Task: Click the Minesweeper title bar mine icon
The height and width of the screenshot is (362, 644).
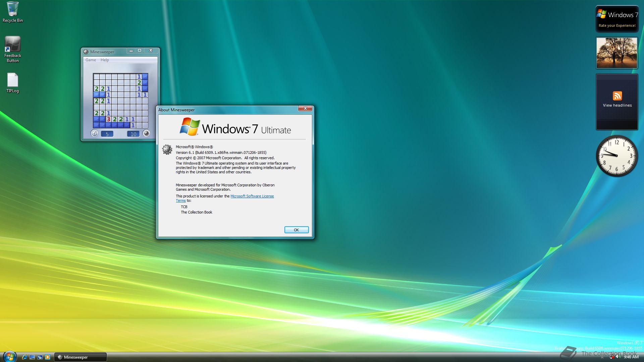Action: [86, 52]
